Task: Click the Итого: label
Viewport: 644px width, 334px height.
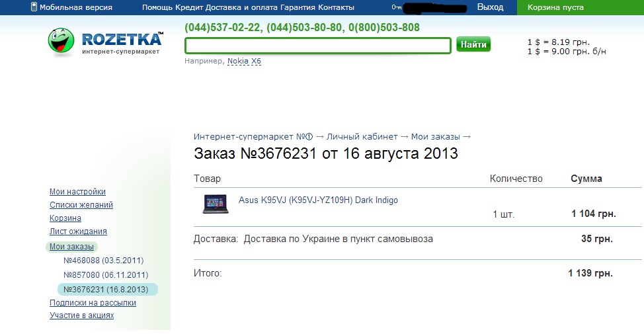Action: (208, 273)
